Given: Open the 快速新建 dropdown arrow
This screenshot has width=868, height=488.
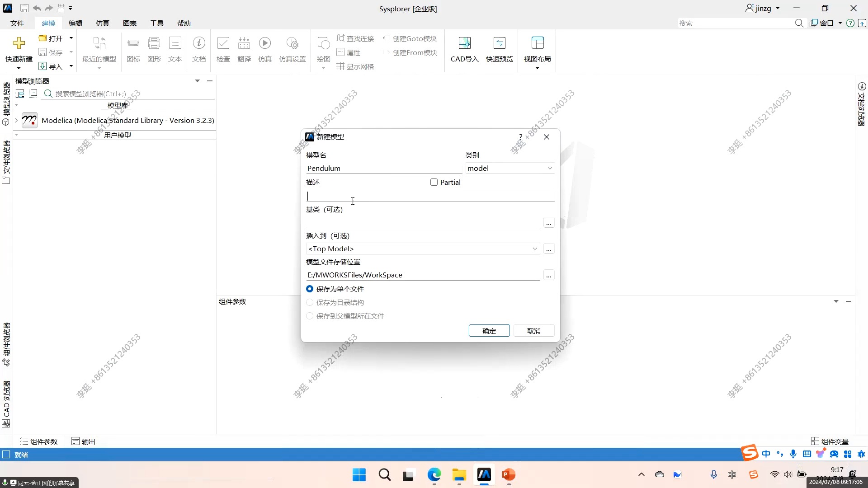Looking at the screenshot, I should 19,68.
